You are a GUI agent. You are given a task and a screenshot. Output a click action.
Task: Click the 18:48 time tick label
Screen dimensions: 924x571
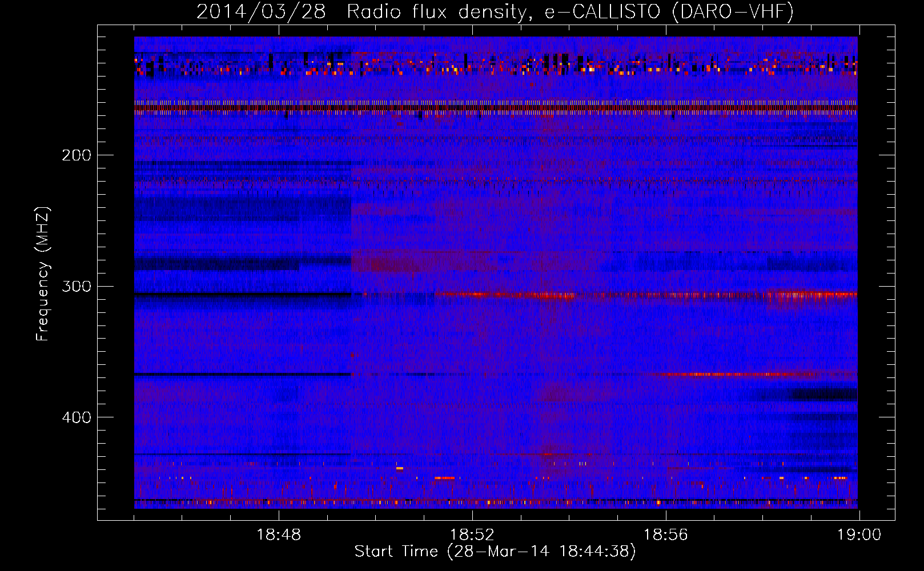coord(279,535)
